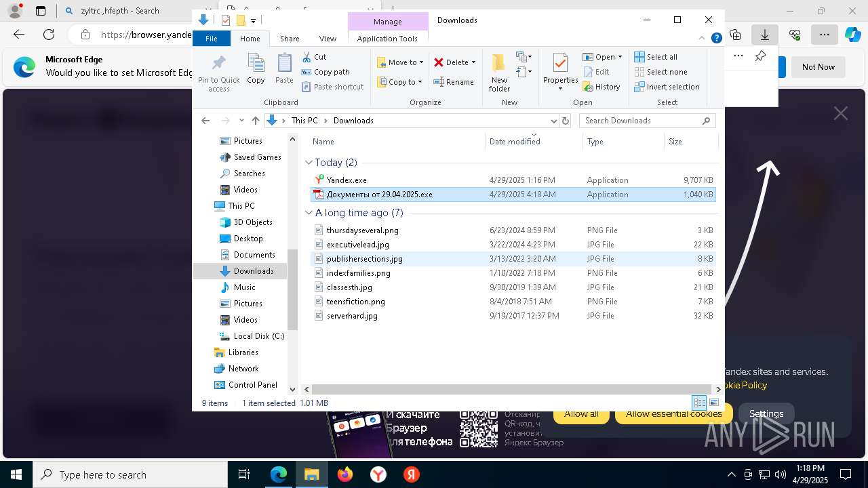Switch to Details view in status bar

pyautogui.click(x=699, y=403)
